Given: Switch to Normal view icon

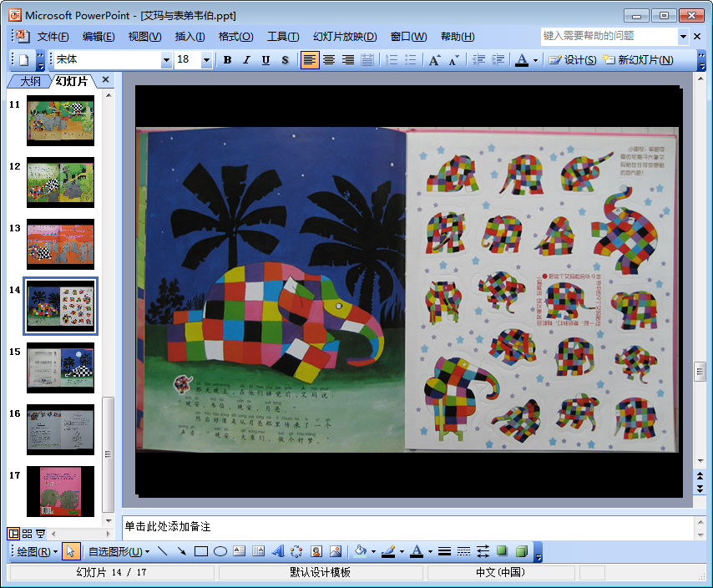Looking at the screenshot, I should point(13,534).
